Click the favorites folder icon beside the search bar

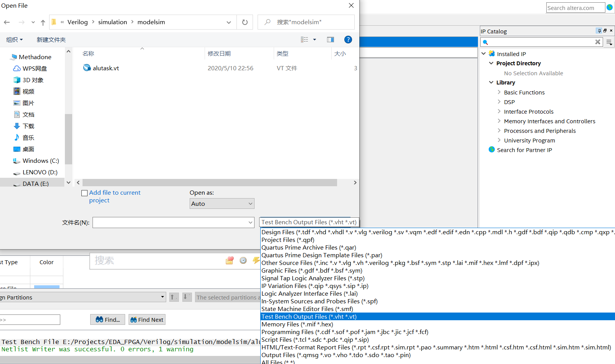[230, 260]
